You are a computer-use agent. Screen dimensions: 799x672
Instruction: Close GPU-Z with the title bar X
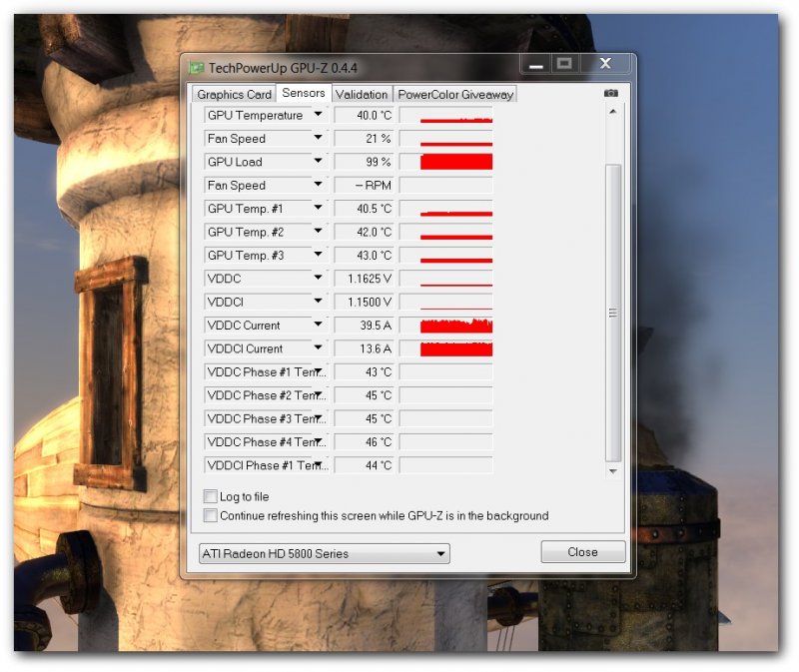tap(605, 64)
